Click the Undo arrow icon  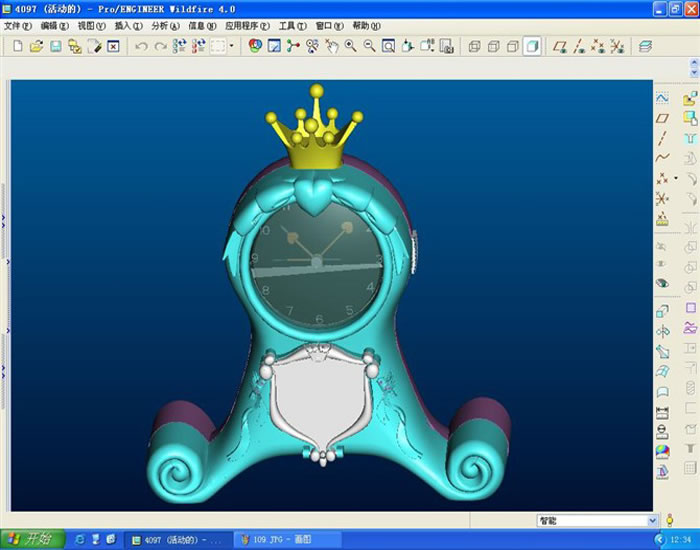pyautogui.click(x=141, y=46)
